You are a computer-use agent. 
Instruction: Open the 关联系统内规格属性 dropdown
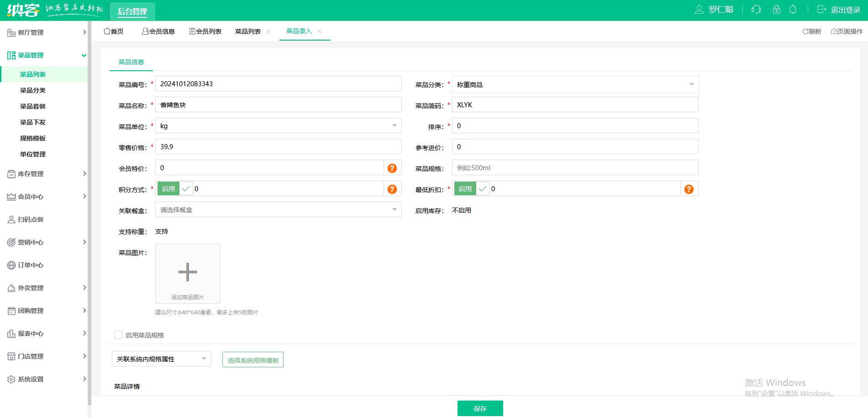tap(162, 359)
